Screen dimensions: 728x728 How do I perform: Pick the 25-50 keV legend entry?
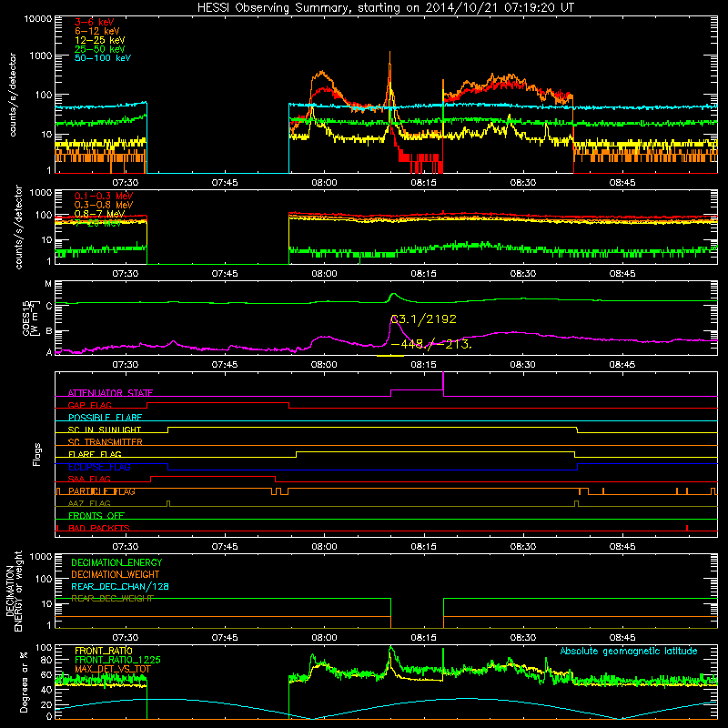(x=99, y=49)
